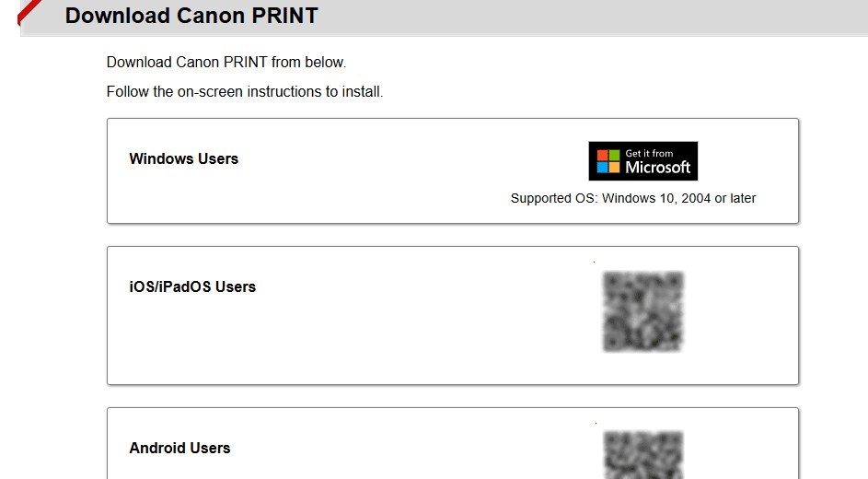868x479 pixels.
Task: Click the "Get it from" text on the badge
Action: (x=649, y=153)
